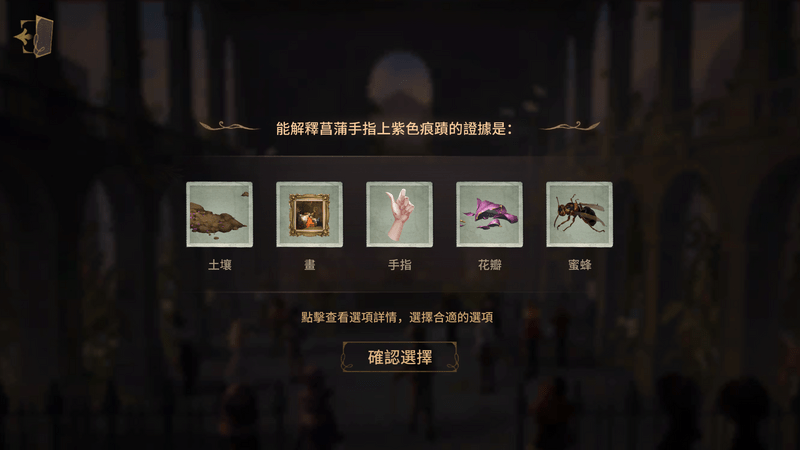Image resolution: width=800 pixels, height=450 pixels.
Task: Click the right golden flourish ornament
Action: pos(570,126)
